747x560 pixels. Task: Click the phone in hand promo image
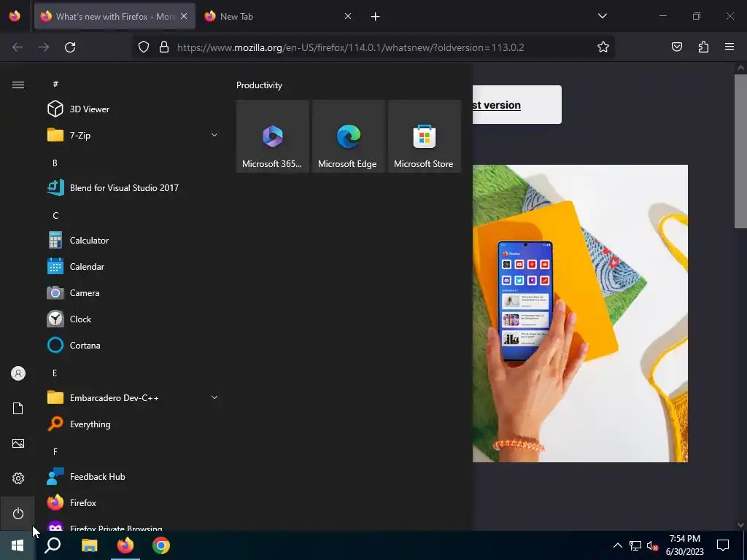[580, 314]
